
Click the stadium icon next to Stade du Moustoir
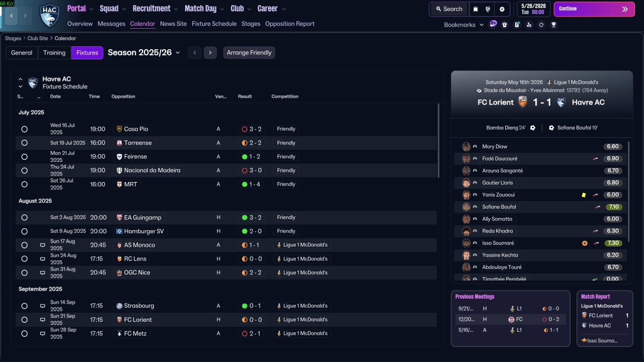[479, 90]
